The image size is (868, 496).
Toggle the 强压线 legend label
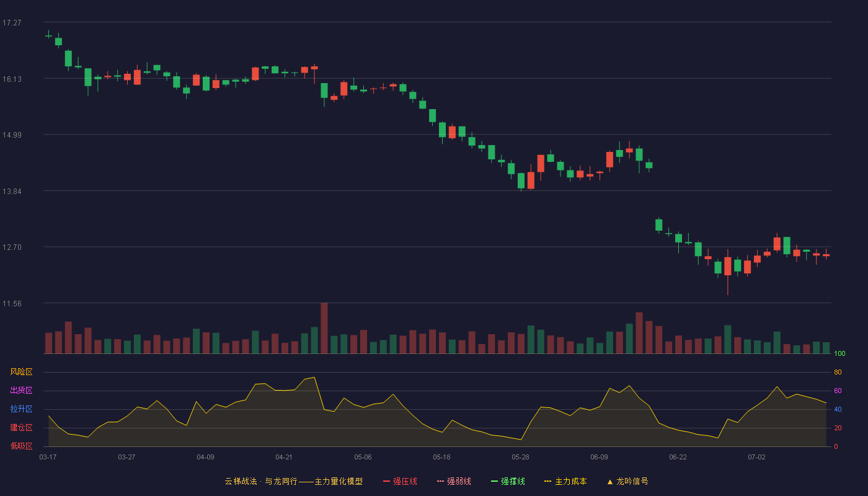pos(405,481)
